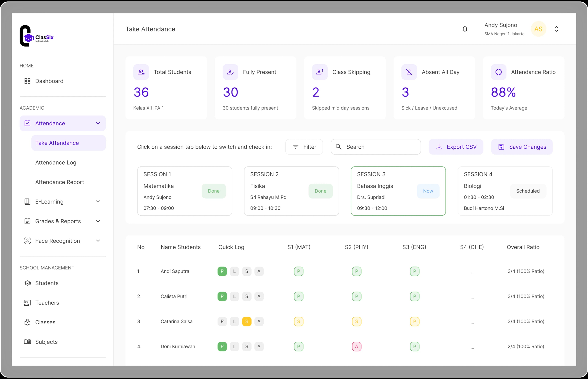Switch to Session 4 Biologi tab
The width and height of the screenshot is (588, 379).
point(505,191)
